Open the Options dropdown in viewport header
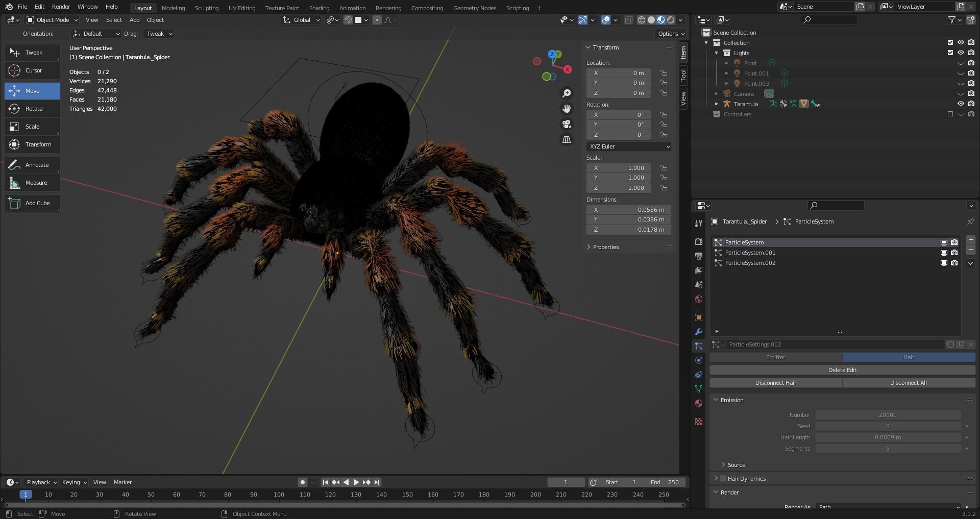The width and height of the screenshot is (980, 519). click(x=671, y=34)
